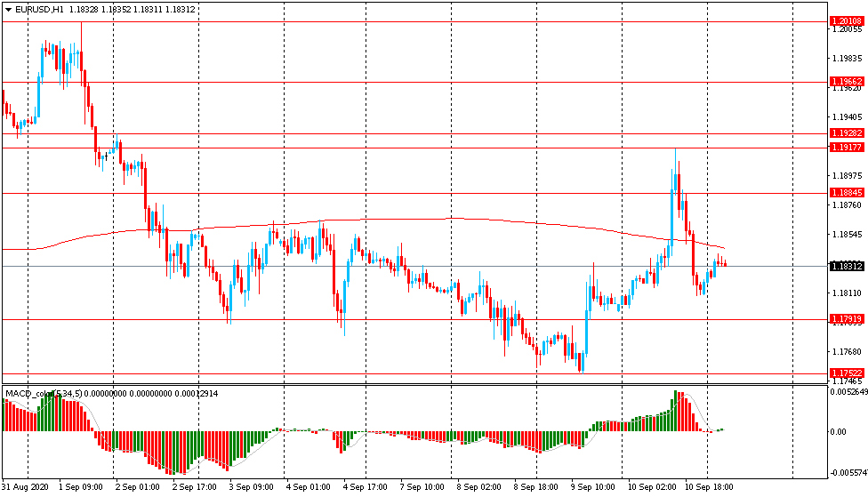This screenshot has height=497, width=868.
Task: Select the 1.19282 horizontal level label
Action: click(x=846, y=133)
